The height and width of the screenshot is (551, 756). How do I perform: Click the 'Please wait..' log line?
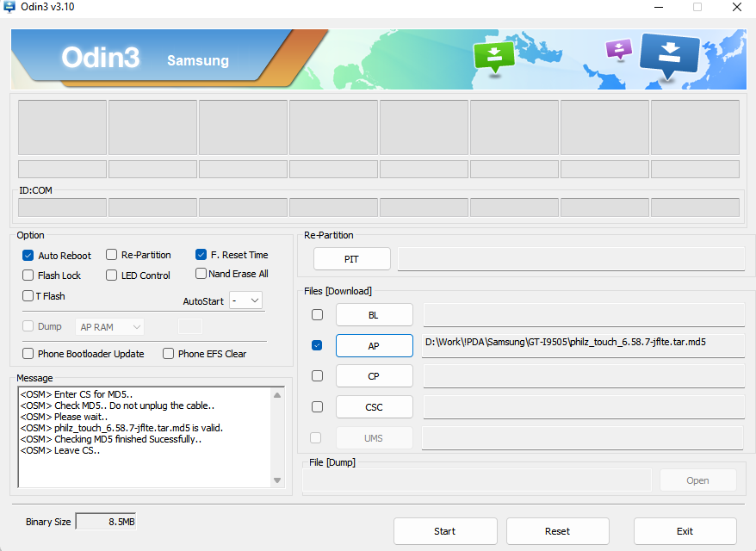point(64,417)
